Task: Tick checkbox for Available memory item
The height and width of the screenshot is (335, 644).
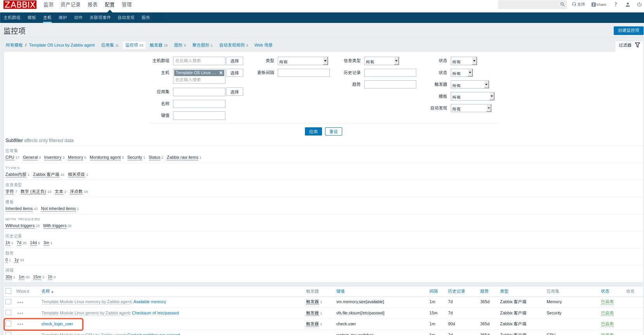Action: [x=8, y=302]
